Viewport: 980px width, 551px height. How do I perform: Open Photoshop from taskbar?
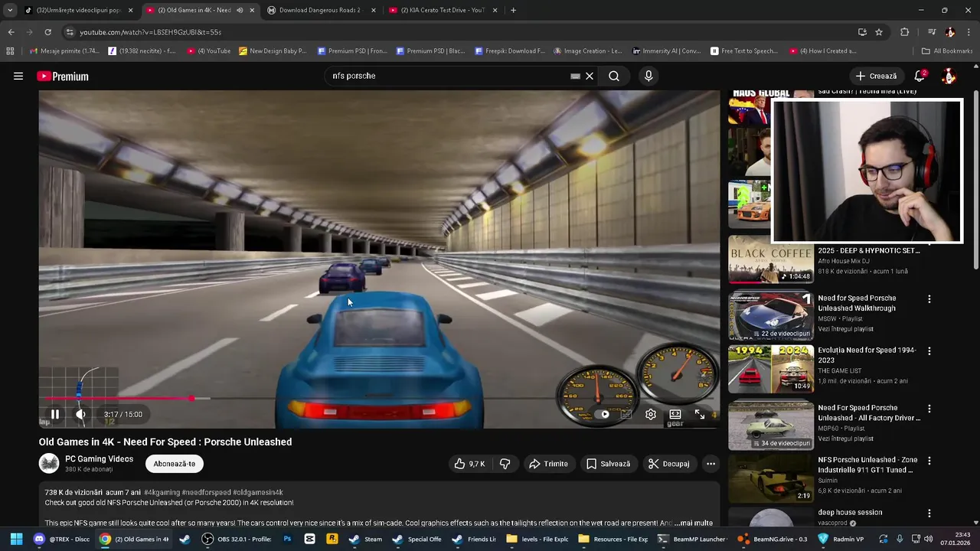click(287, 539)
